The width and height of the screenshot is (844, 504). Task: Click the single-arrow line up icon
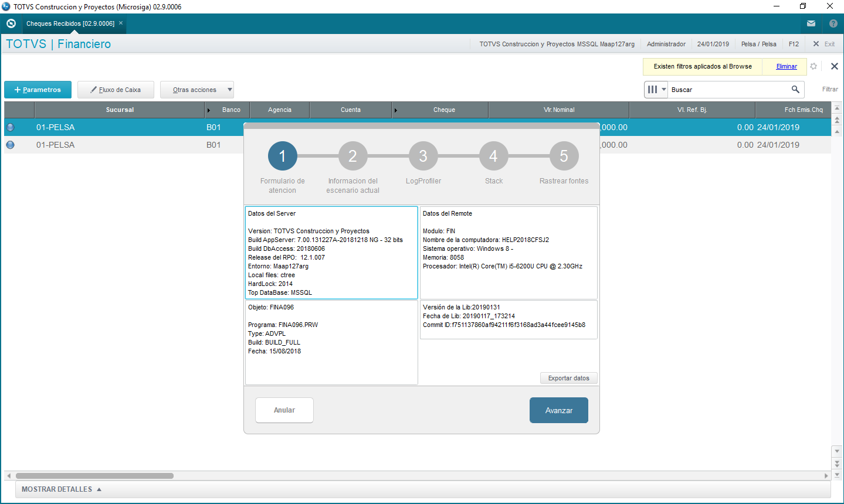[x=838, y=132]
